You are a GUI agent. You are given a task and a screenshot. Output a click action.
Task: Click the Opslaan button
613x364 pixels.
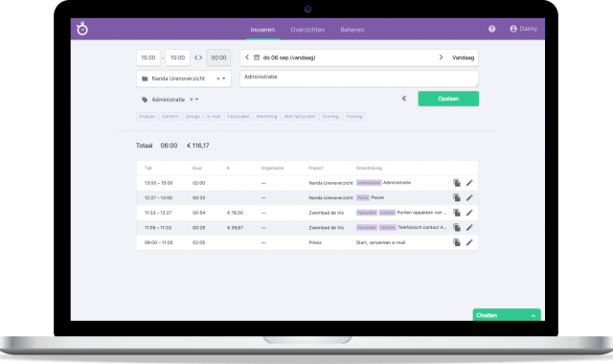448,99
